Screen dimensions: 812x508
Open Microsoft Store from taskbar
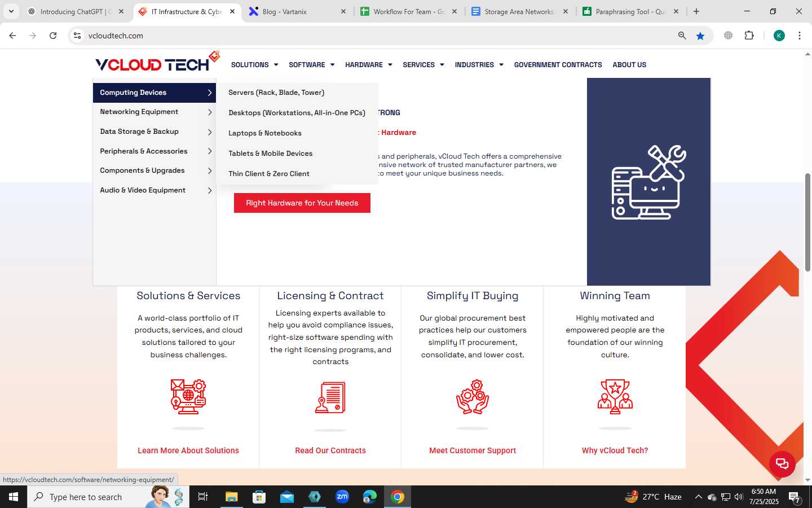(x=259, y=497)
